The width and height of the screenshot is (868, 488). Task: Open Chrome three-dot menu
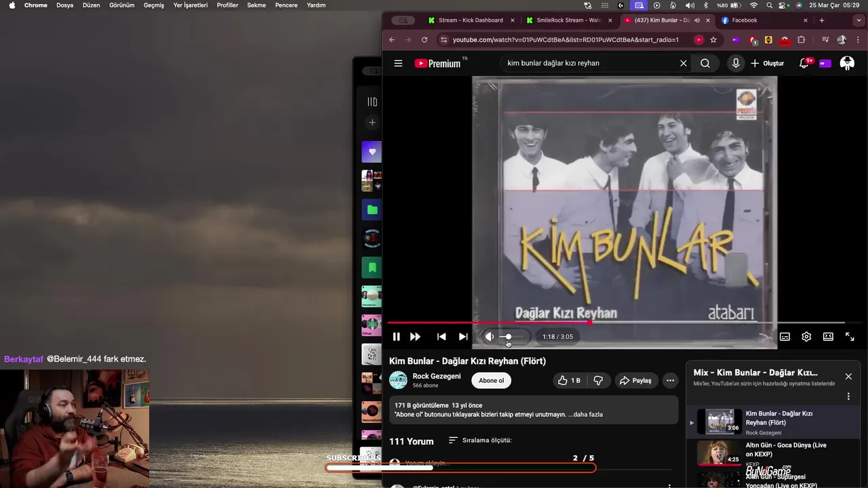tap(858, 40)
